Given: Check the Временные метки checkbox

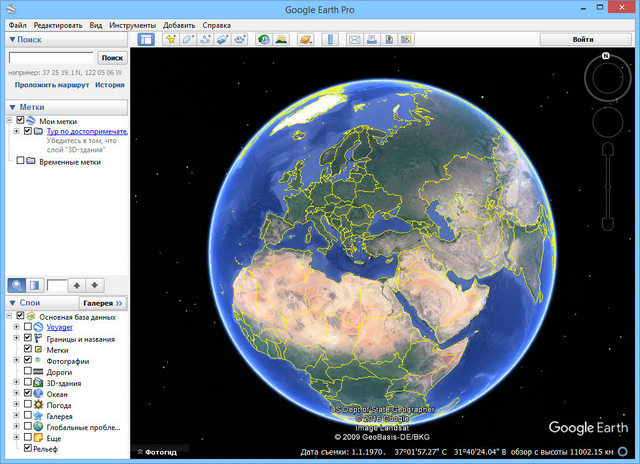Looking at the screenshot, I should tap(20, 161).
